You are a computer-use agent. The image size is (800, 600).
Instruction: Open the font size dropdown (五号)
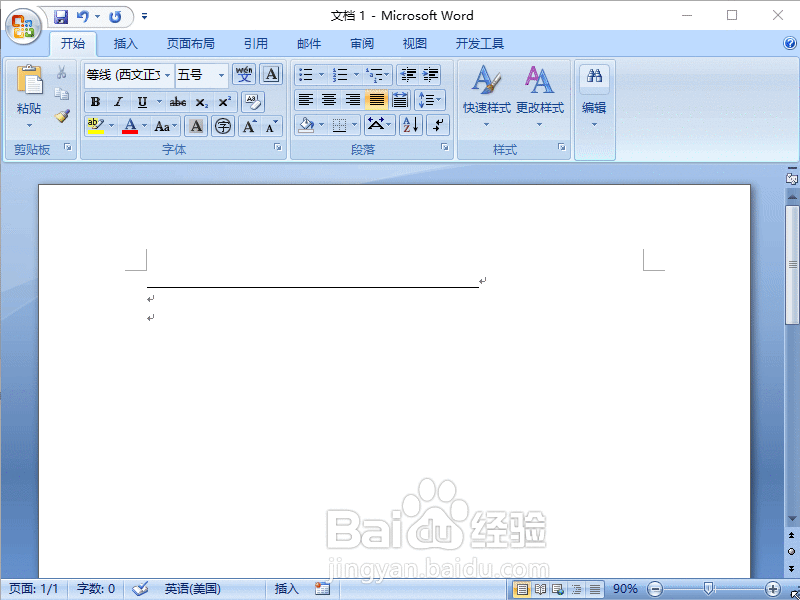point(221,76)
